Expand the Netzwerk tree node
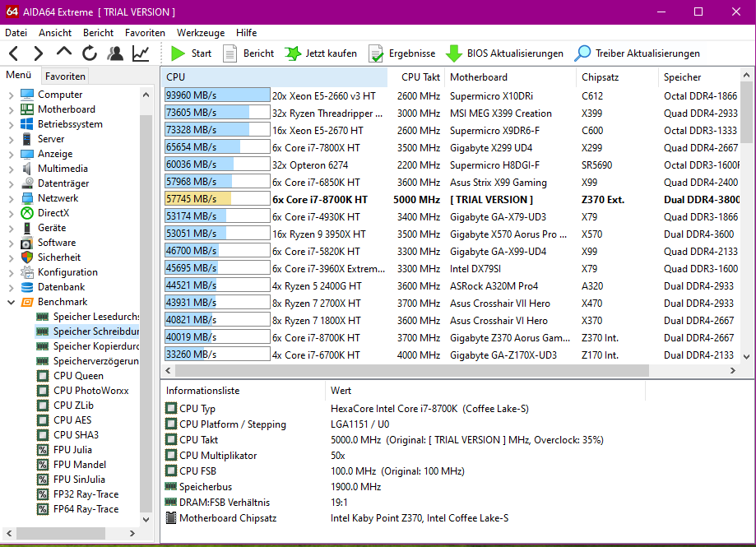The height and width of the screenshot is (547, 756). click(x=11, y=200)
